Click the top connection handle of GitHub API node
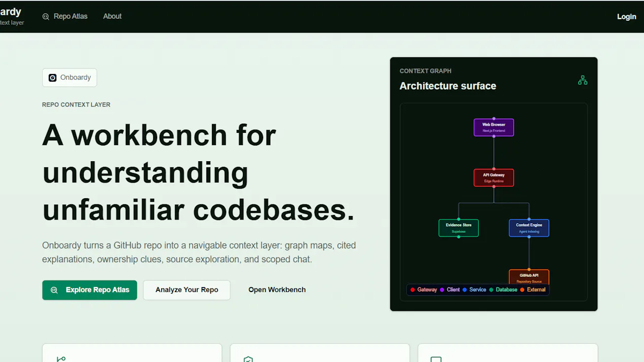This screenshot has width=644, height=362. (x=529, y=269)
